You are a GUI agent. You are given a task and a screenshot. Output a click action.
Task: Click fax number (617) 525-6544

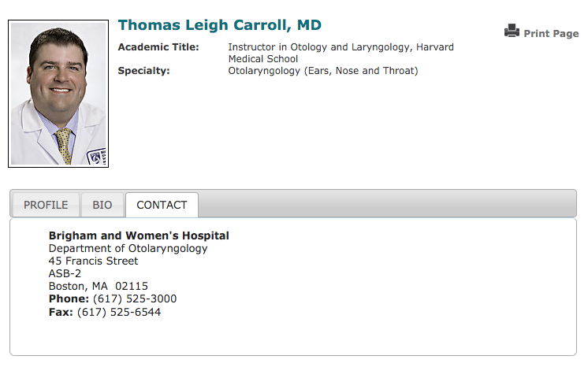point(119,312)
